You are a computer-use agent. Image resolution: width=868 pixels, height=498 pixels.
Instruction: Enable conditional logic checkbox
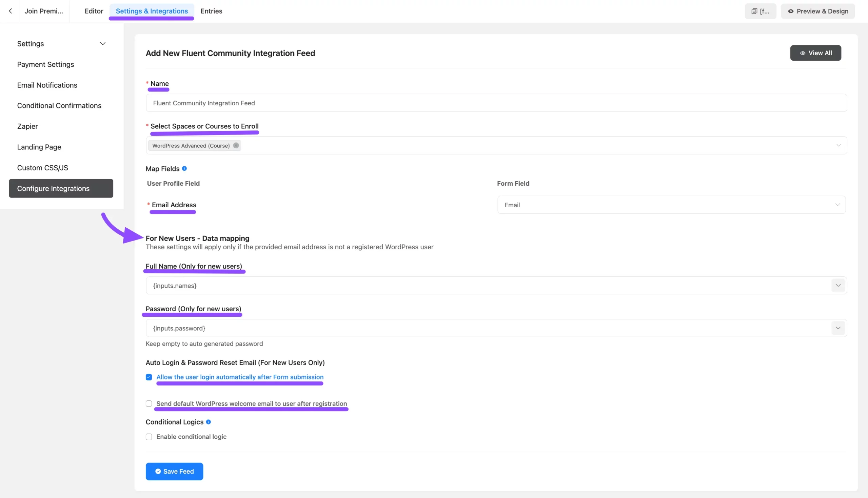click(149, 437)
